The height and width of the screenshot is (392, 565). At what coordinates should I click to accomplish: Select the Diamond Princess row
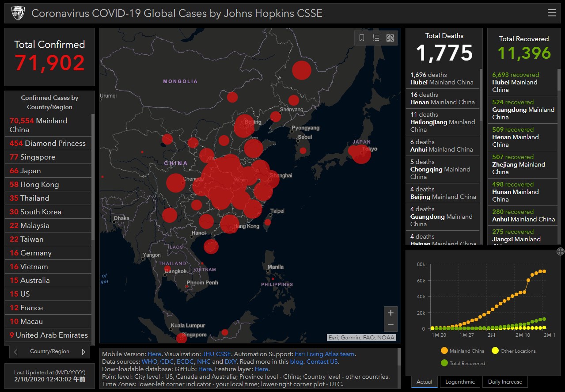pyautogui.click(x=48, y=143)
